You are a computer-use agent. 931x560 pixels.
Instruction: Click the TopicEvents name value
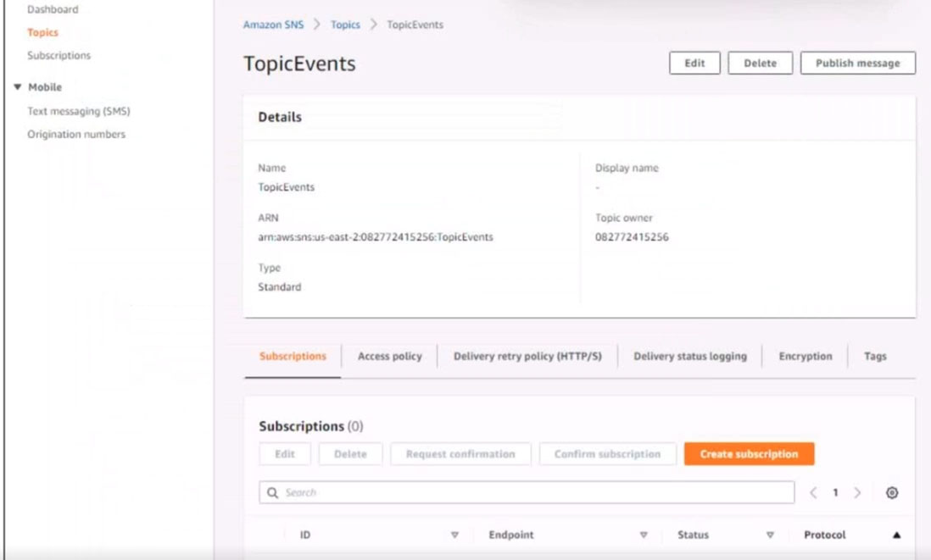(287, 187)
